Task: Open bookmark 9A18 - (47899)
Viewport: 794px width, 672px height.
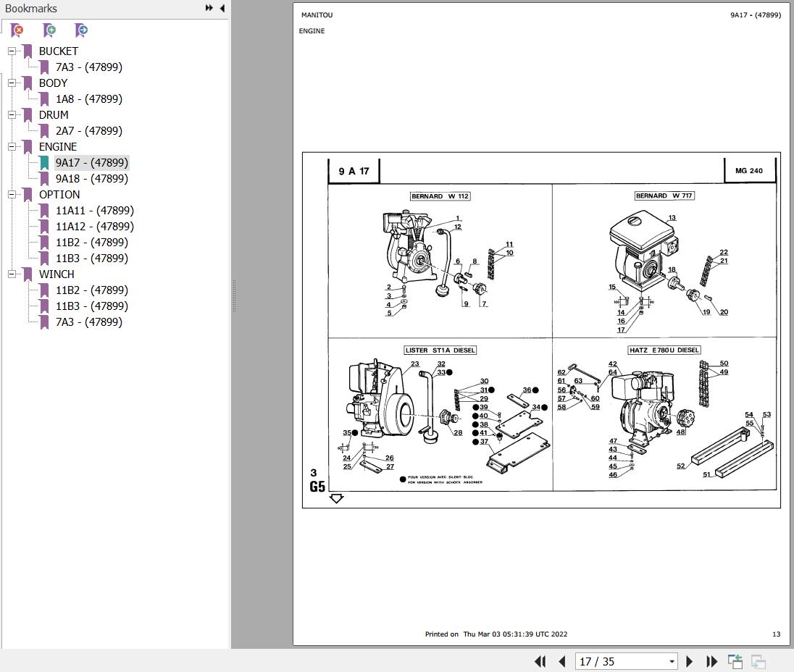Action: 92,179
